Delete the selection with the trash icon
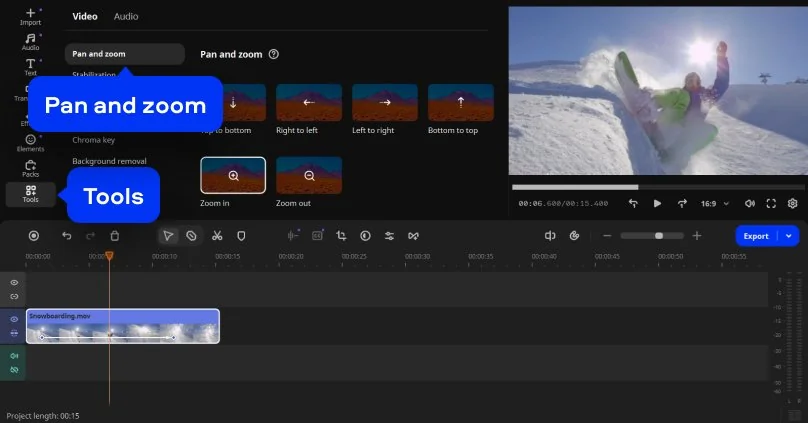The height and width of the screenshot is (423, 808). [115, 236]
